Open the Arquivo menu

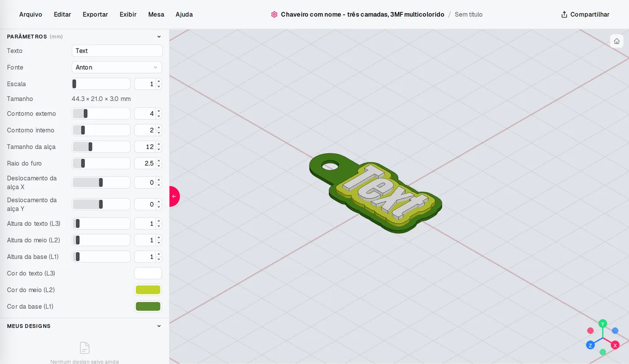tap(31, 14)
